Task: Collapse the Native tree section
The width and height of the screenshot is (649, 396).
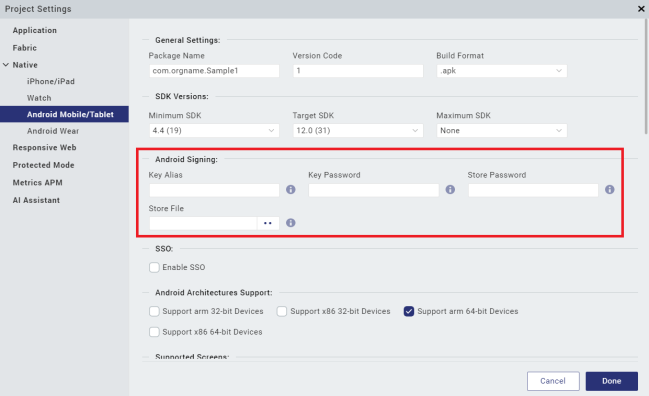Action: (6, 65)
